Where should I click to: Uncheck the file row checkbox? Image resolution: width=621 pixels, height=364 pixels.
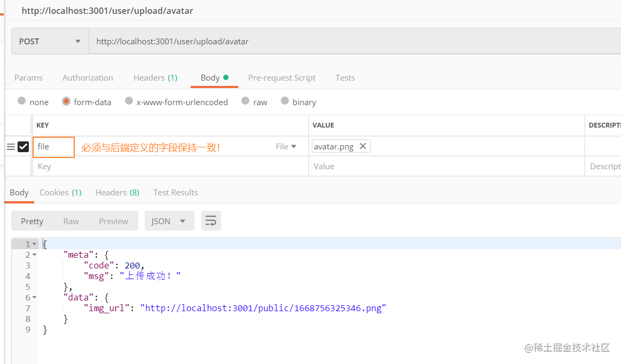point(23,147)
